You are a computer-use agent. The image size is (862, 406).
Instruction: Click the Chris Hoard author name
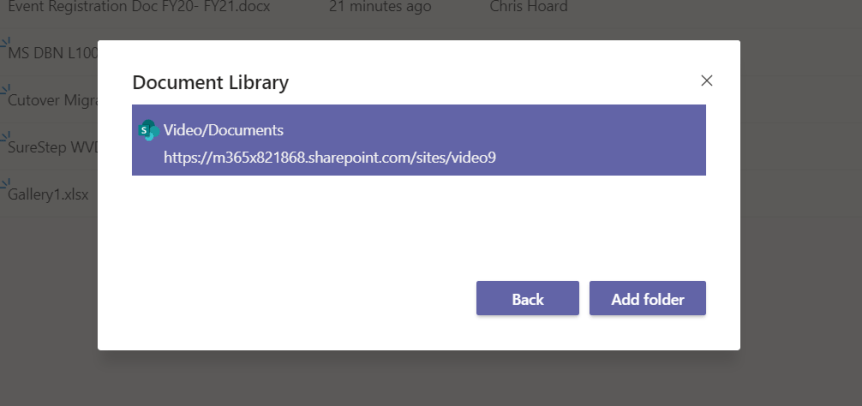point(528,7)
